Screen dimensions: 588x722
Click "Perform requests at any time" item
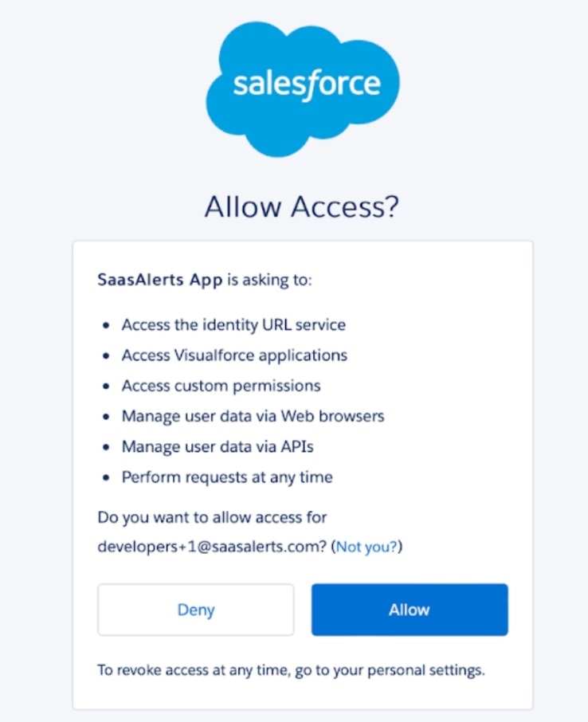click(227, 477)
